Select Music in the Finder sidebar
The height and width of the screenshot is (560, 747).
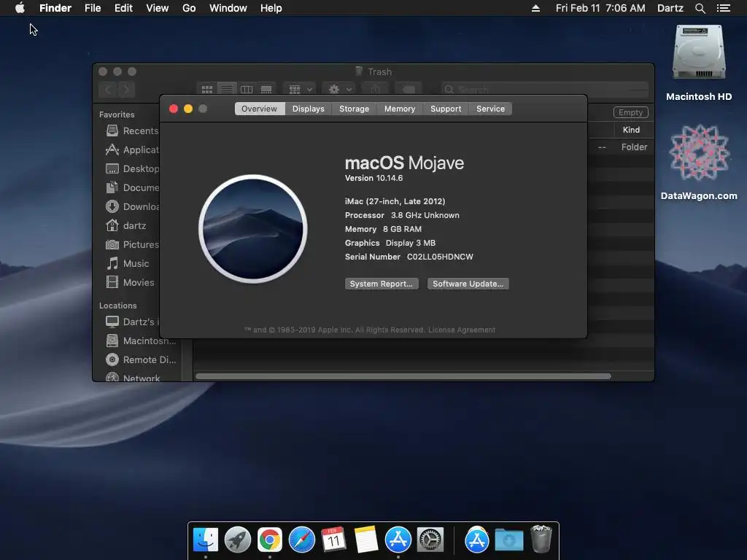point(127,263)
